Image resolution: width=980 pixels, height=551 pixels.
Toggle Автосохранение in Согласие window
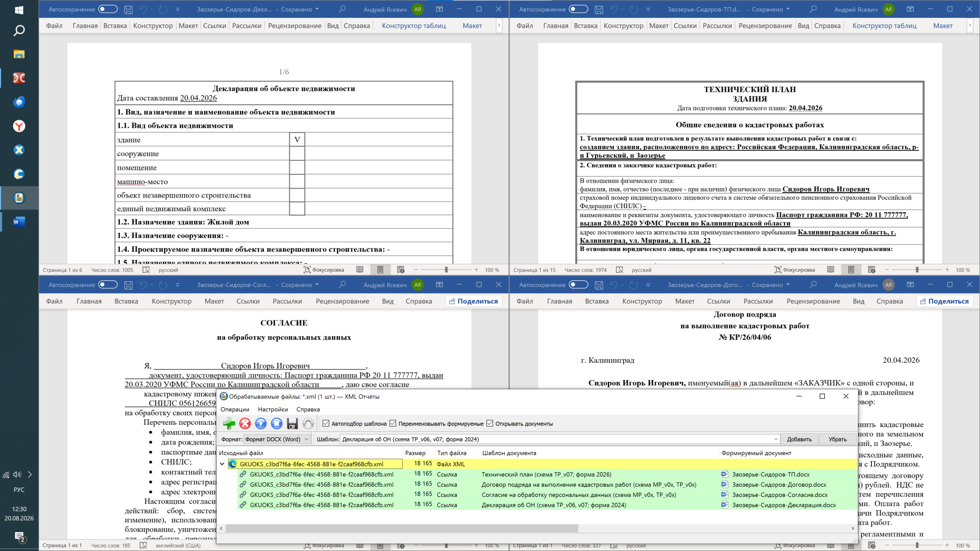tap(108, 284)
